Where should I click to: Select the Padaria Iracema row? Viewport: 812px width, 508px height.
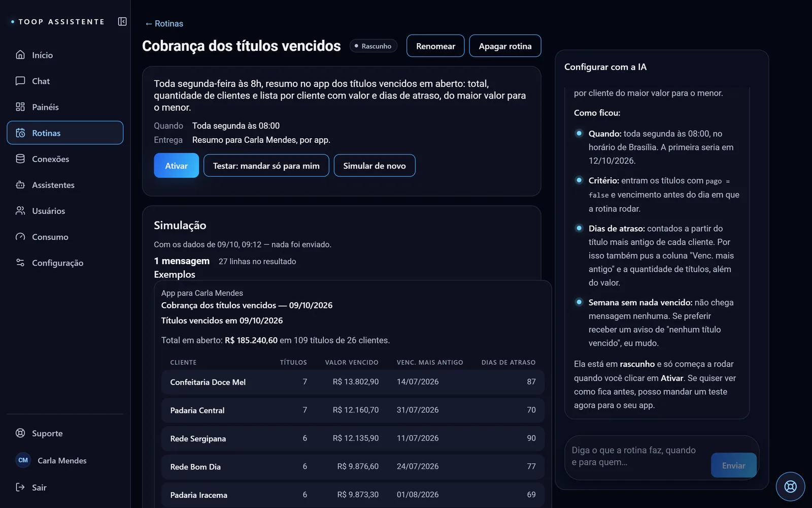pos(353,495)
